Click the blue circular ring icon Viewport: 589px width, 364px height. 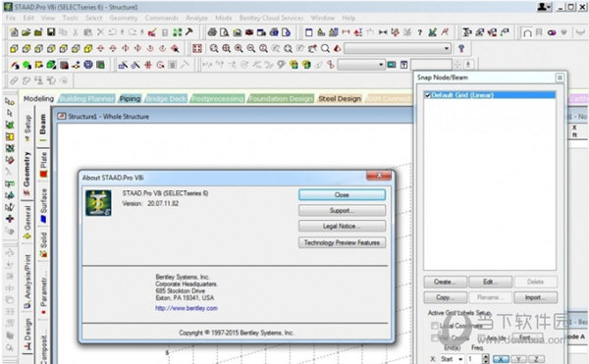pyautogui.click(x=88, y=65)
